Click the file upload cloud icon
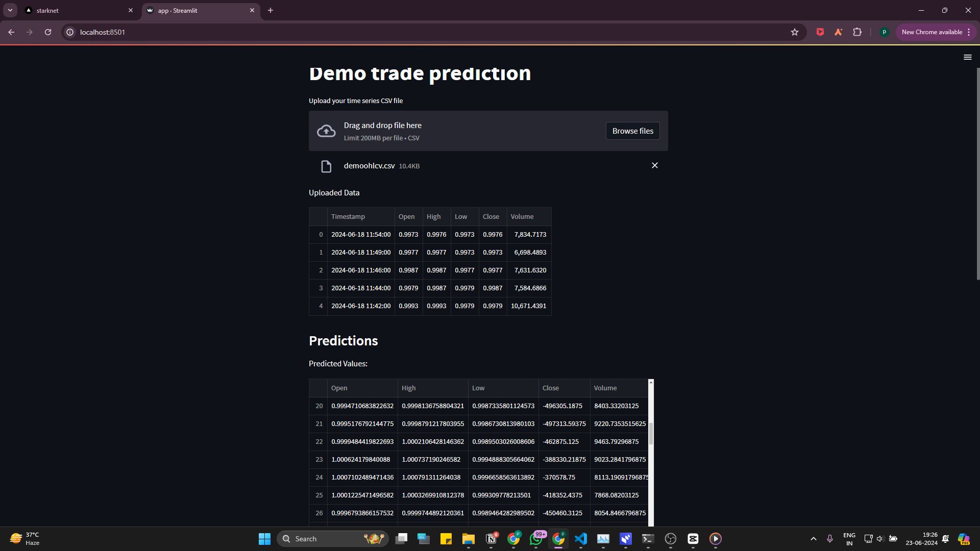Image resolution: width=980 pixels, height=551 pixels. (327, 131)
